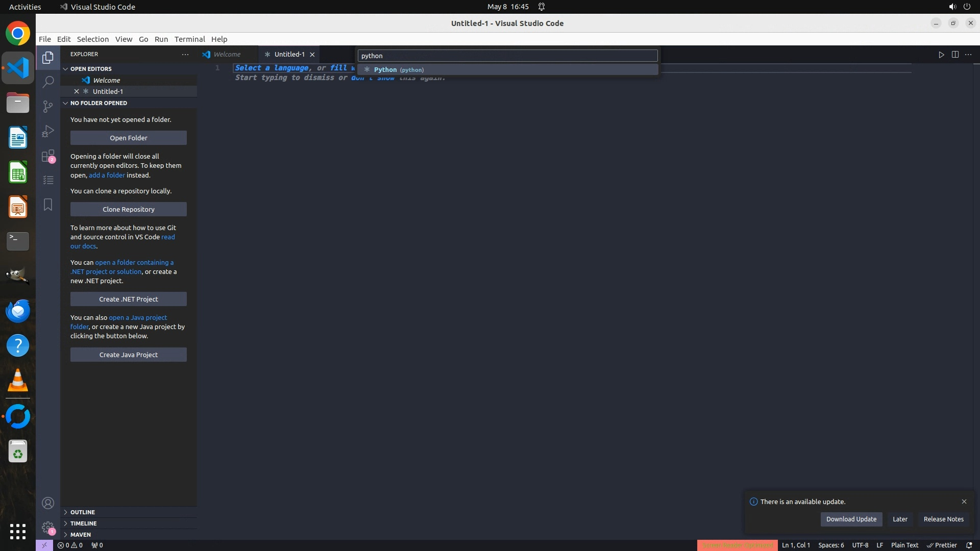980x551 pixels.
Task: Click the Screen Reader Optimized indicator
Action: (737, 545)
